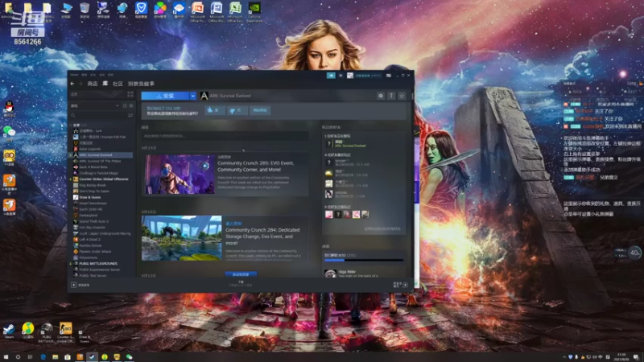Open downloads status at bottom center
644x362 pixels.
pos(241,284)
